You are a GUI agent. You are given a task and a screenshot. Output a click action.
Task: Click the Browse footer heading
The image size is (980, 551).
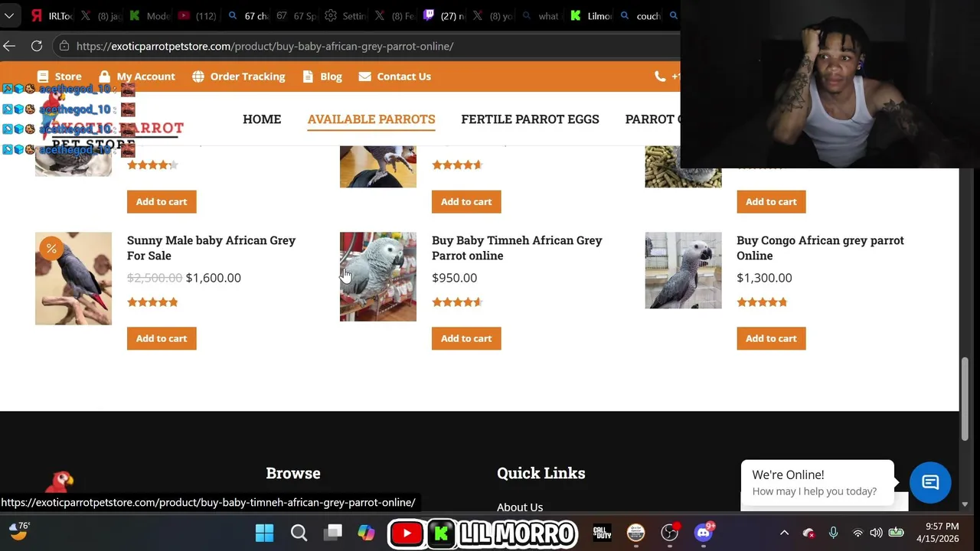pyautogui.click(x=293, y=473)
